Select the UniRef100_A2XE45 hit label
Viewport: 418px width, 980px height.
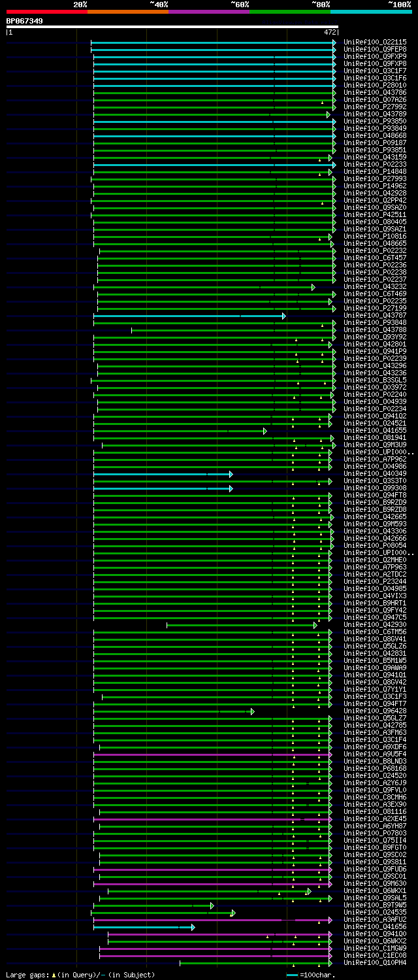click(x=375, y=819)
